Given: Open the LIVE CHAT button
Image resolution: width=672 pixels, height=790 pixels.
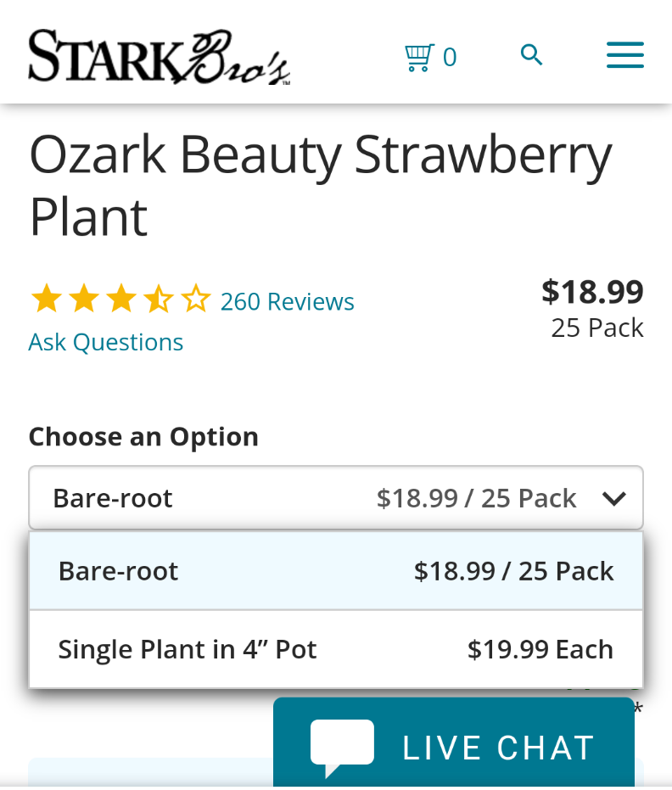Looking at the screenshot, I should click(x=453, y=743).
